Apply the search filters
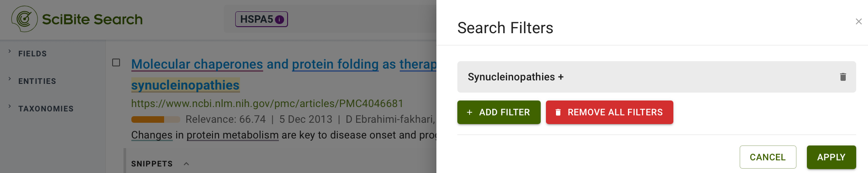The image size is (868, 173). pyautogui.click(x=831, y=157)
